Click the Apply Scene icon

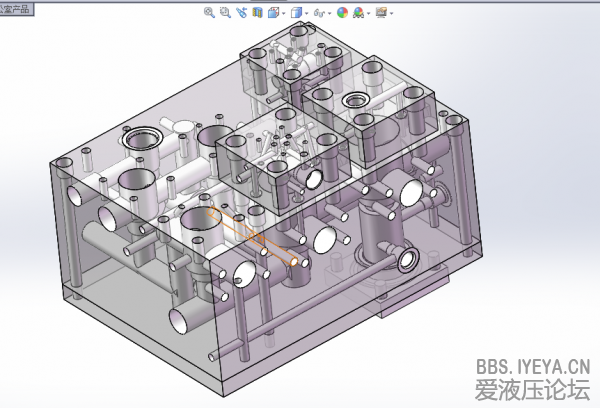click(358, 13)
